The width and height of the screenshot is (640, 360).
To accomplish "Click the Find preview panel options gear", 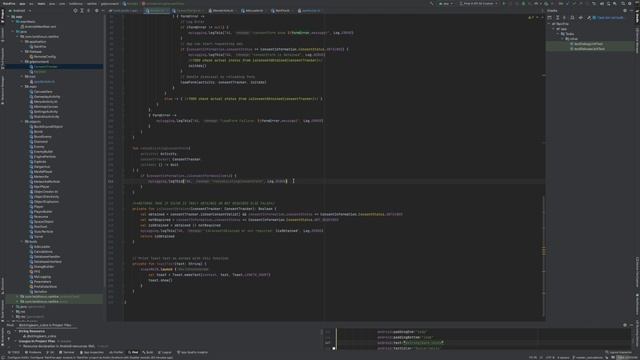I will point(625,325).
